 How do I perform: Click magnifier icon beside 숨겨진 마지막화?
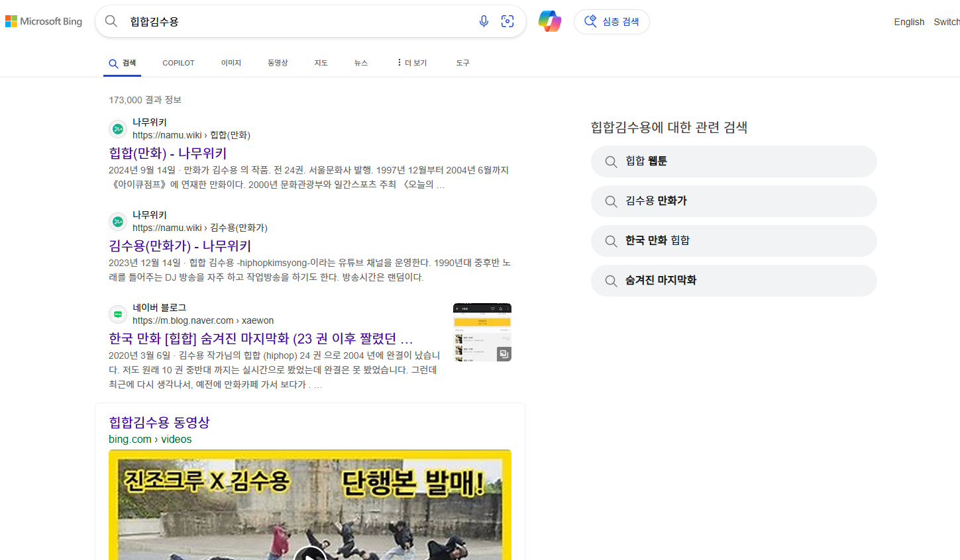(611, 281)
